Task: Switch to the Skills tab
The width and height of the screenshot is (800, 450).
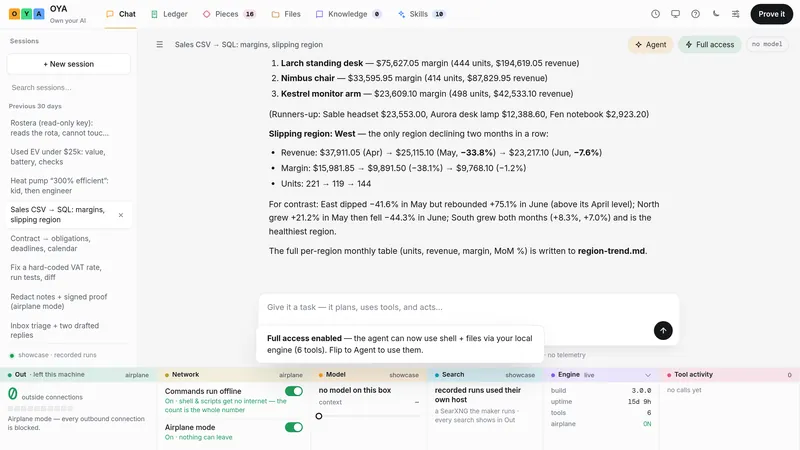Action: 421,14
